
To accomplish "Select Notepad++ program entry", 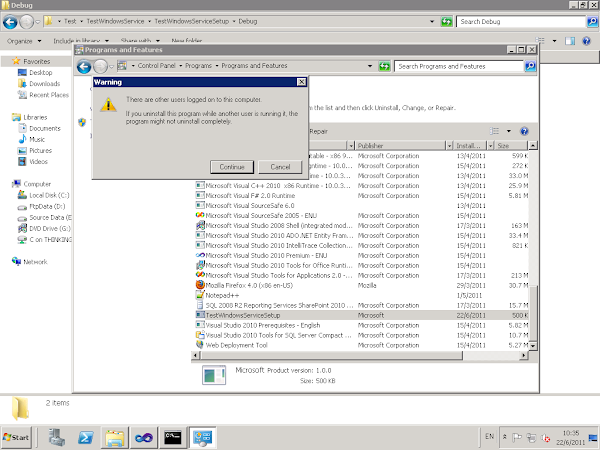I will click(362, 295).
